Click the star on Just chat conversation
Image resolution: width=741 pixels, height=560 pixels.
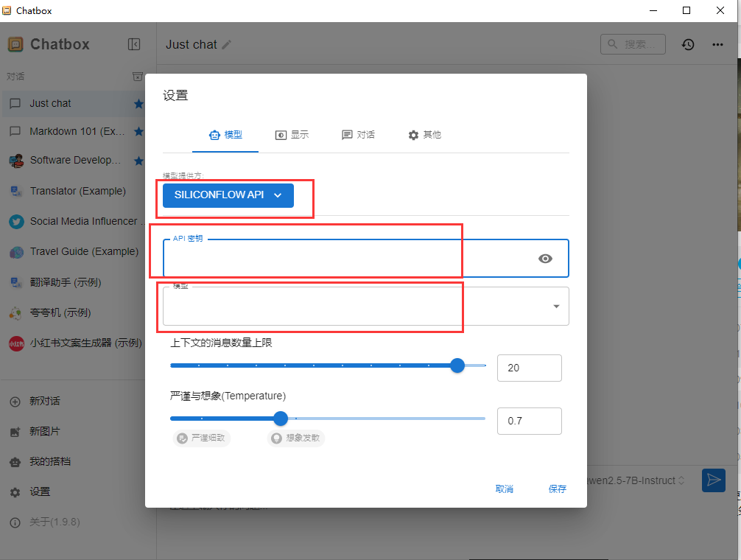pyautogui.click(x=138, y=103)
